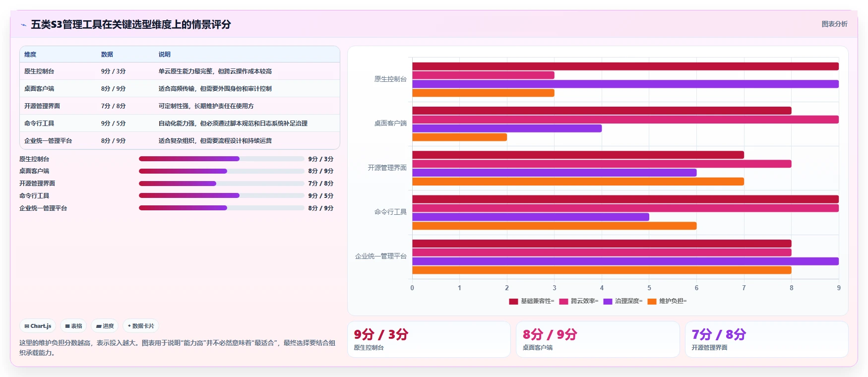Click the 数据 column header
The width and height of the screenshot is (868, 377).
pyautogui.click(x=107, y=55)
